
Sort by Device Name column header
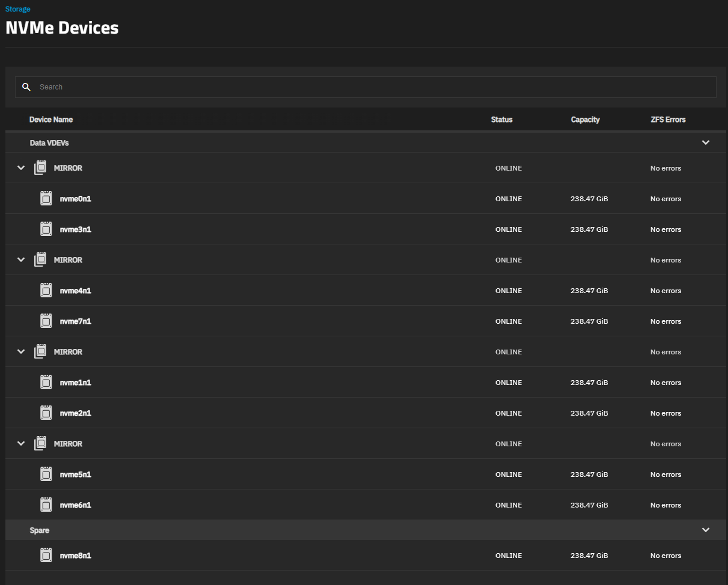pyautogui.click(x=51, y=120)
